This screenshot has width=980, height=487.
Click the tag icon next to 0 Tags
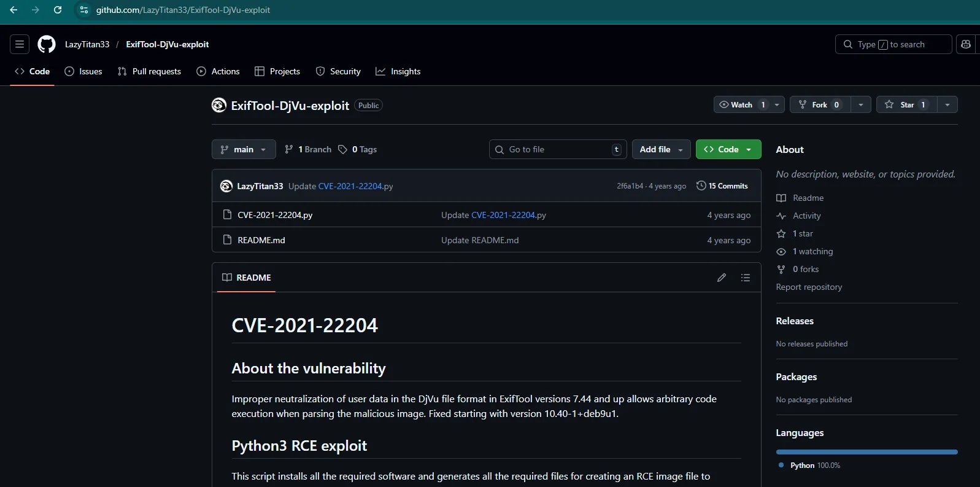click(343, 149)
